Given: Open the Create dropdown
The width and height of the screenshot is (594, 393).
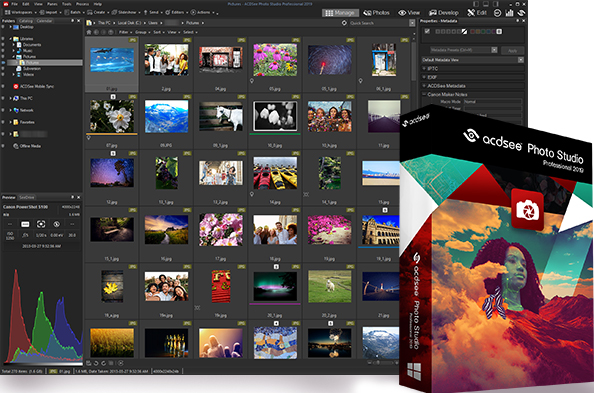Looking at the screenshot, I should click(98, 13).
